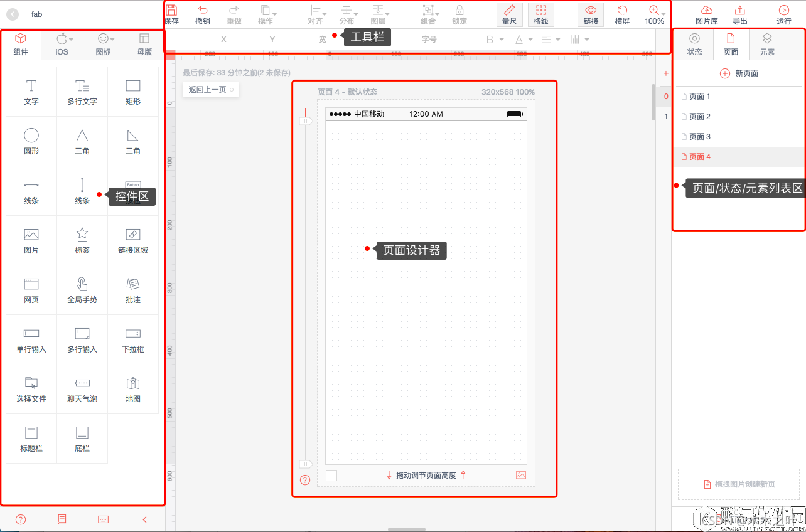Pick the 网页 web page component
The width and height of the screenshot is (806, 532).
coord(31,290)
